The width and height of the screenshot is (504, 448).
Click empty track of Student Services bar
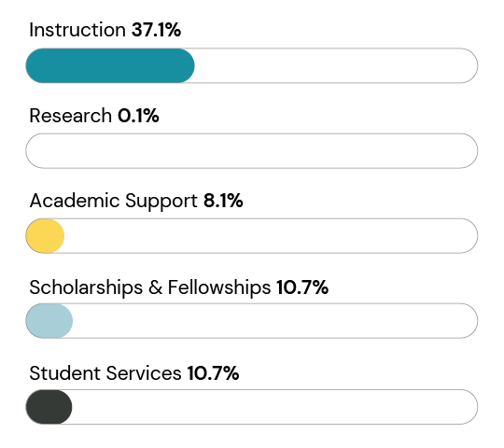(x=274, y=407)
